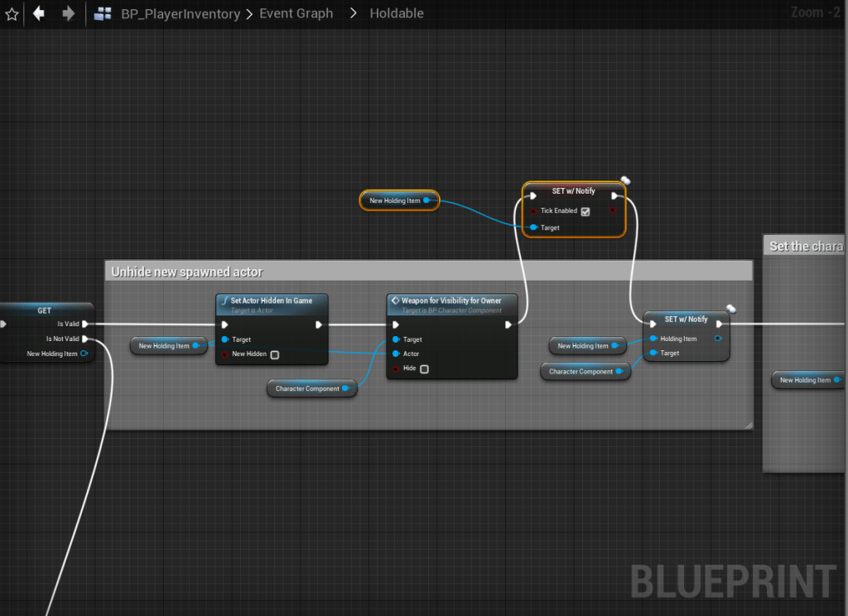Select Weapon for Visibility for Owner node title
848x616 pixels.
451,301
